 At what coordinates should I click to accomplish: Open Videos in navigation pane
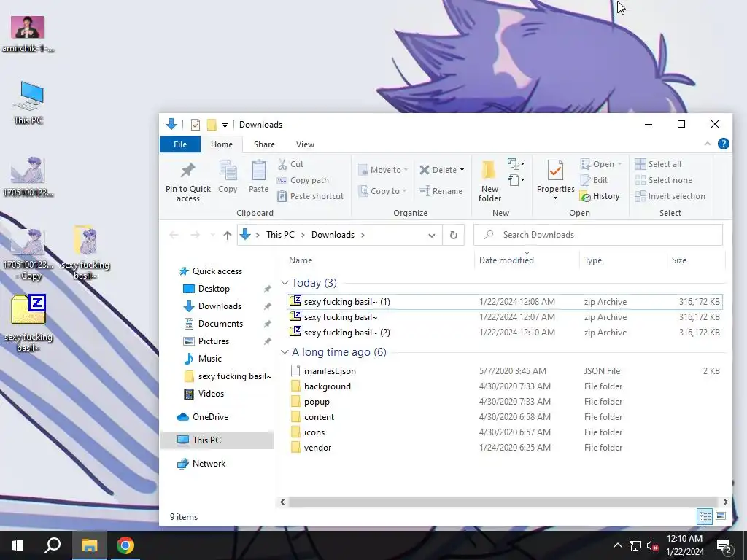(211, 394)
